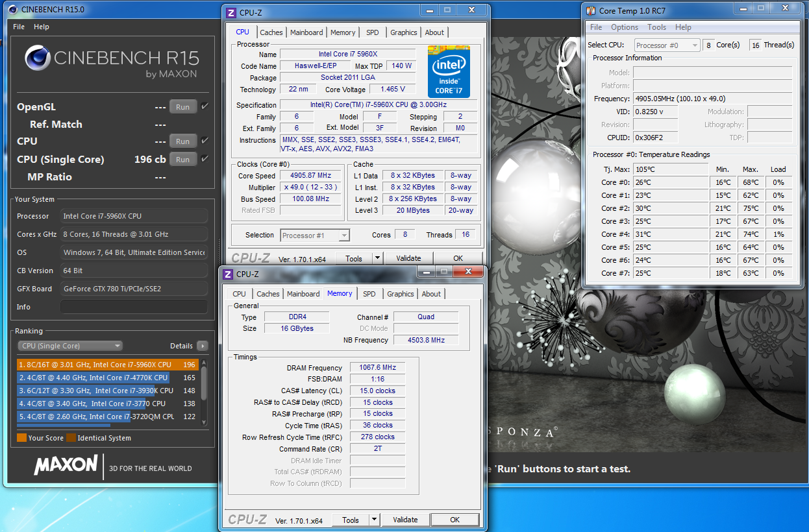Switch to Mainboard tab in upper CPU-Z window

pos(306,32)
